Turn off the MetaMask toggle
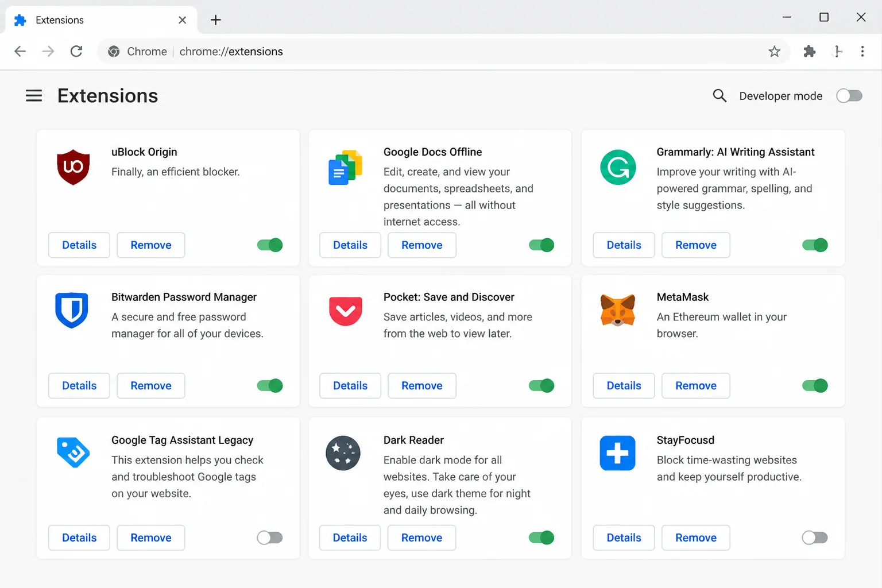The width and height of the screenshot is (882, 588). [x=815, y=385]
